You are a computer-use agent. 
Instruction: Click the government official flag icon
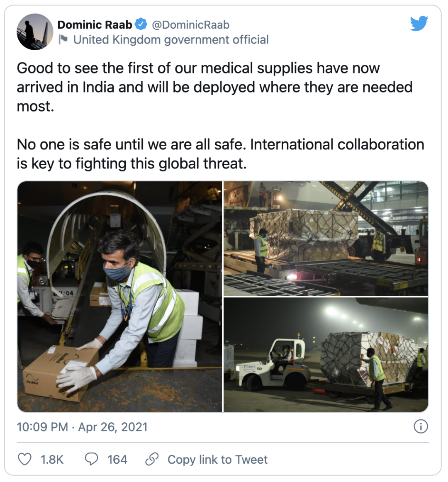point(63,40)
